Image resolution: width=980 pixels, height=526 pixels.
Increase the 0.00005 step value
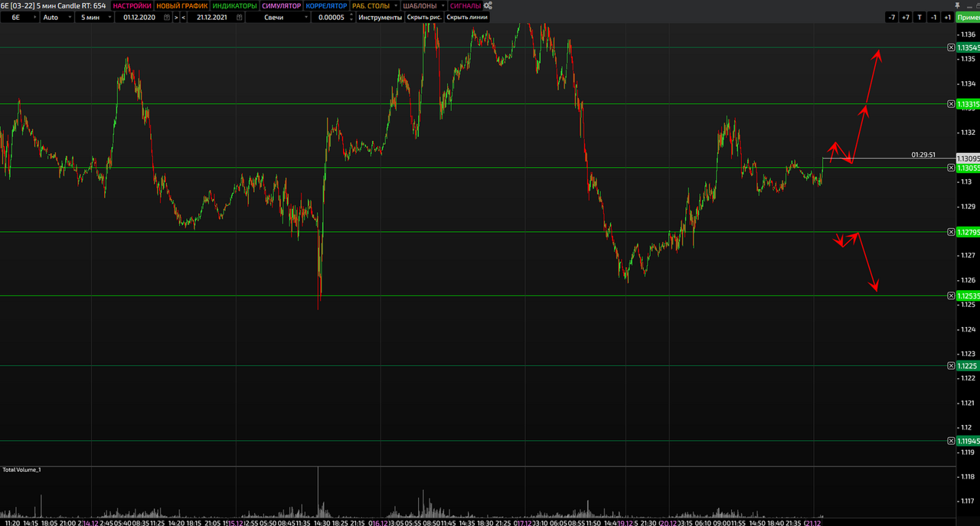[x=351, y=15]
